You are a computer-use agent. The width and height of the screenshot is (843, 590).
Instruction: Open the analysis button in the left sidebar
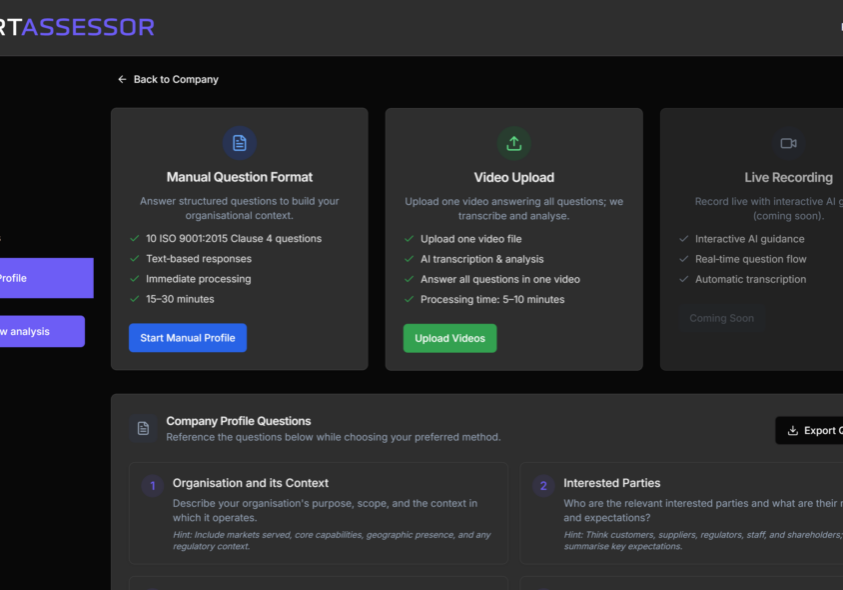[x=42, y=331]
